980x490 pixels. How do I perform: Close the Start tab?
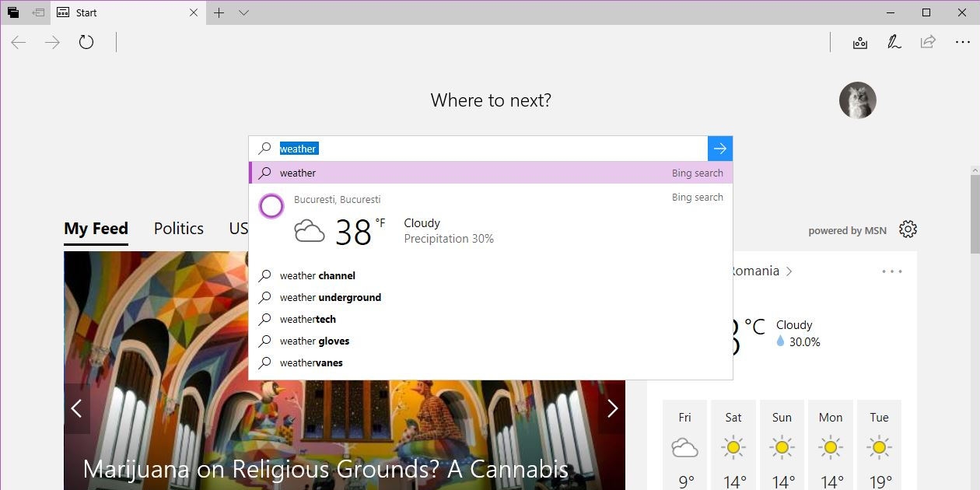coord(194,12)
